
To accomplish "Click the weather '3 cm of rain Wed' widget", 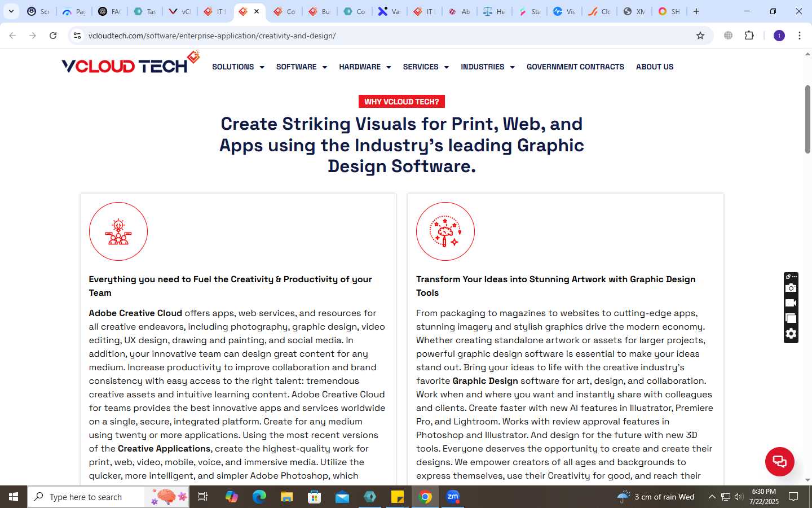I will tap(656, 497).
